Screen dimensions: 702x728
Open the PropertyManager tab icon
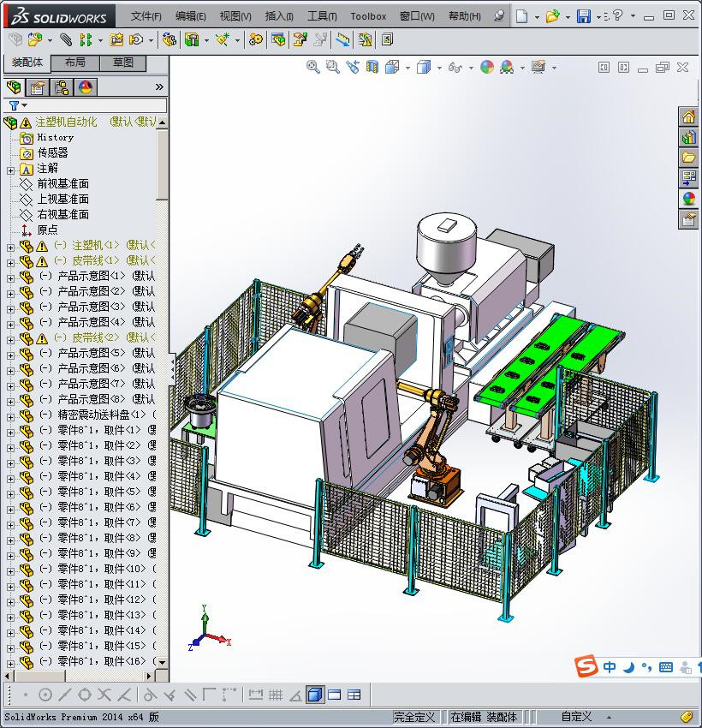click(38, 87)
